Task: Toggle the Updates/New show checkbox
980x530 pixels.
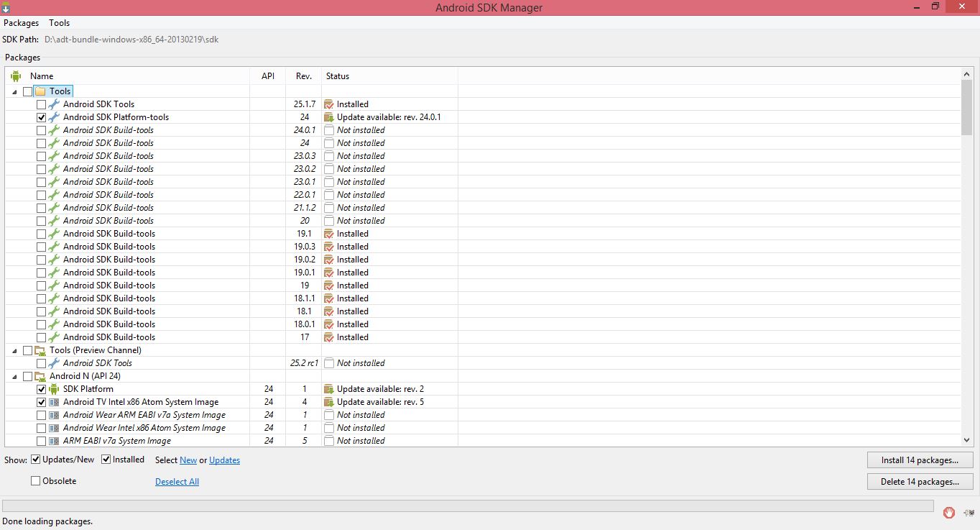Action: 35,460
